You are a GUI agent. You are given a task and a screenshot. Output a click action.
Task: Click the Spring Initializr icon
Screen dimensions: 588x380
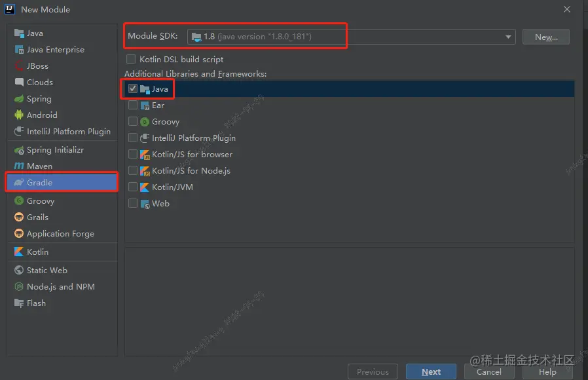[x=19, y=150]
